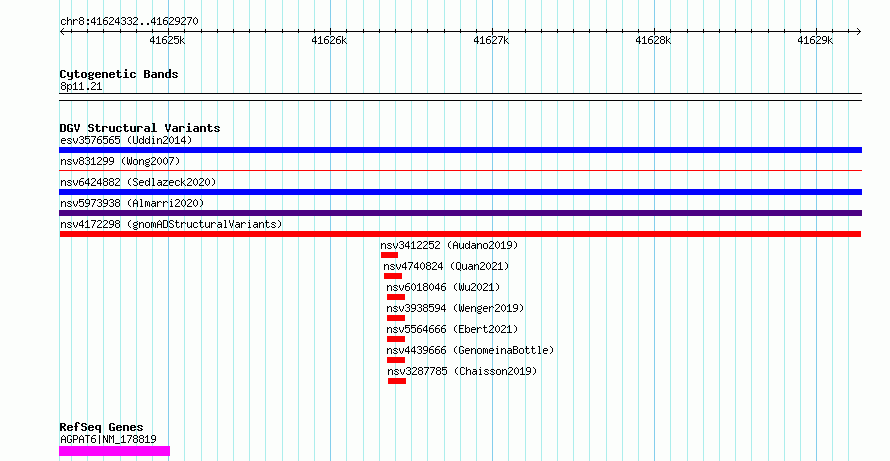
Task: Click the 41625k ruler mark
Action: 167,40
